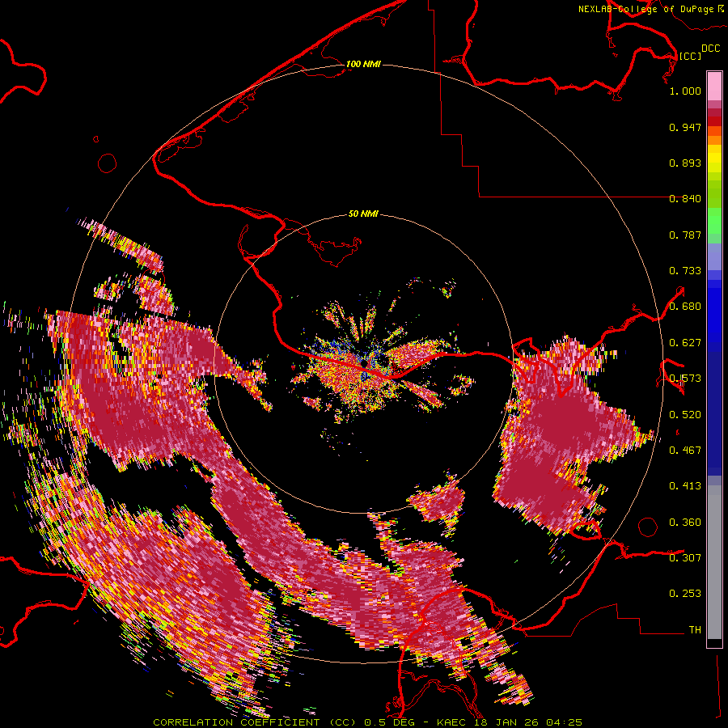728x728 pixels.
Task: Click the 0.840 color scale value
Action: click(x=685, y=199)
